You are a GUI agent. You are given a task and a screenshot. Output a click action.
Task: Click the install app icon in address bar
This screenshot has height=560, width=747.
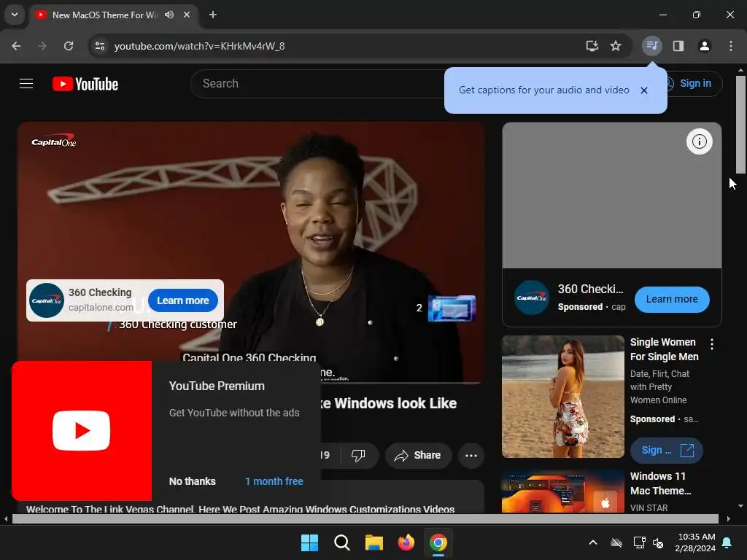pyautogui.click(x=592, y=46)
